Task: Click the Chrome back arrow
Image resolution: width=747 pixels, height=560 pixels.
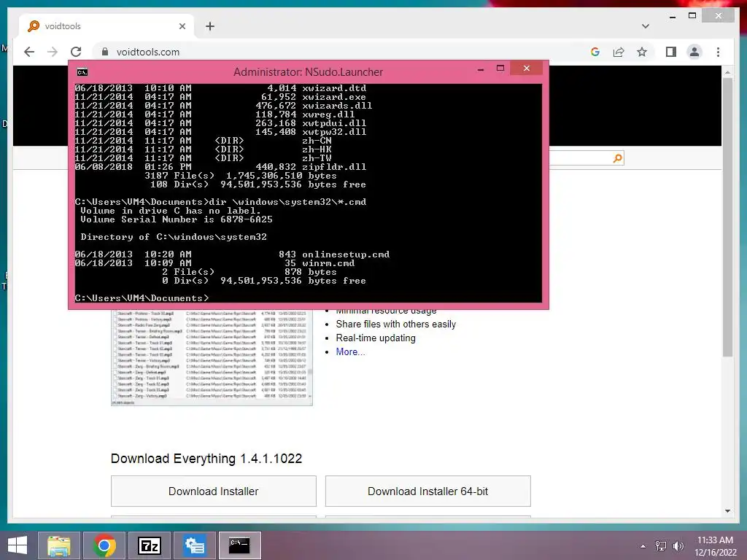Action: pyautogui.click(x=29, y=52)
